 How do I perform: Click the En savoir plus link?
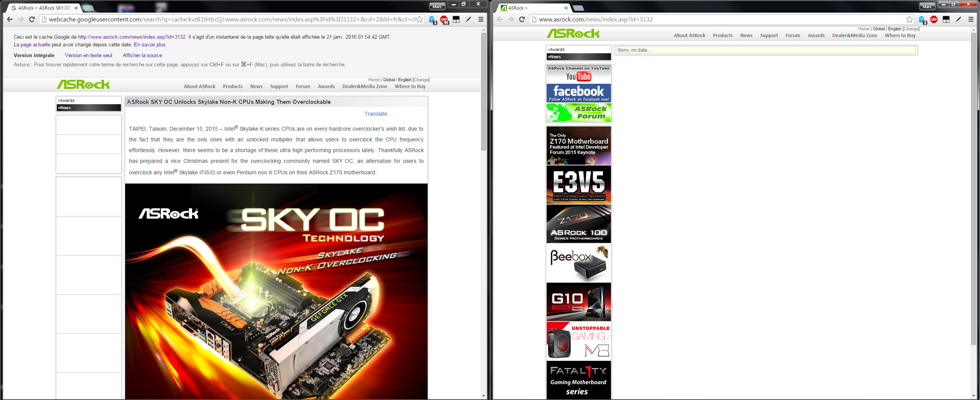150,44
